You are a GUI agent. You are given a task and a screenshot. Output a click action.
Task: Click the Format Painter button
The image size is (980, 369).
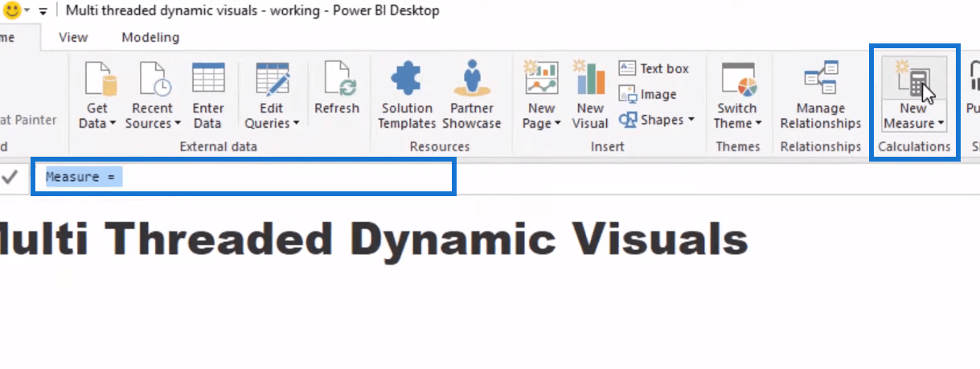click(27, 120)
